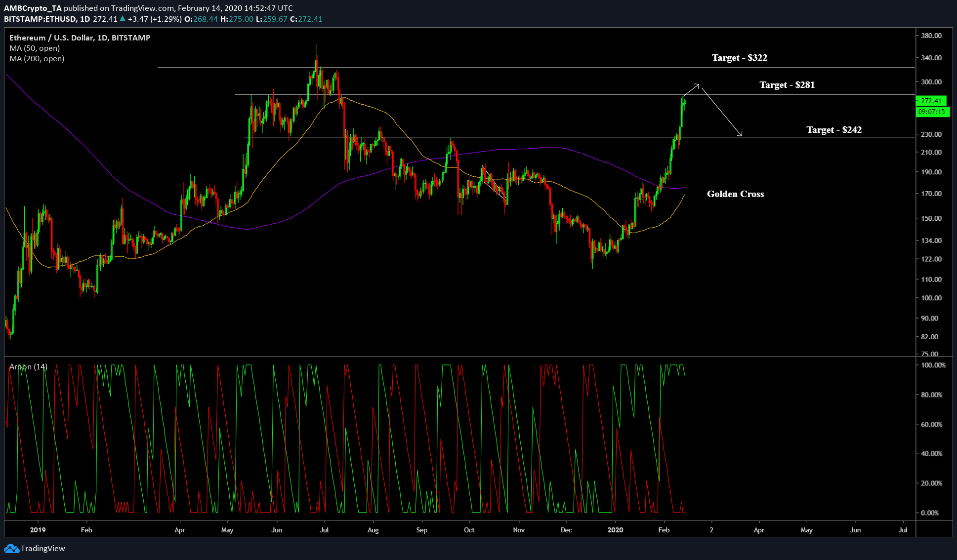Image resolution: width=957 pixels, height=560 pixels.
Task: Click the +3.47 (+1.29%) change value
Action: 155,19
